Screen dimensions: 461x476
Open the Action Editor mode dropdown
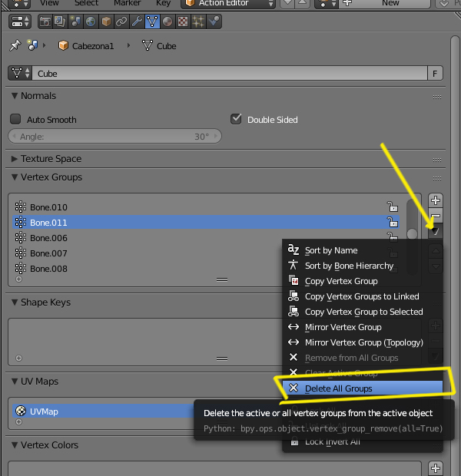point(228,3)
